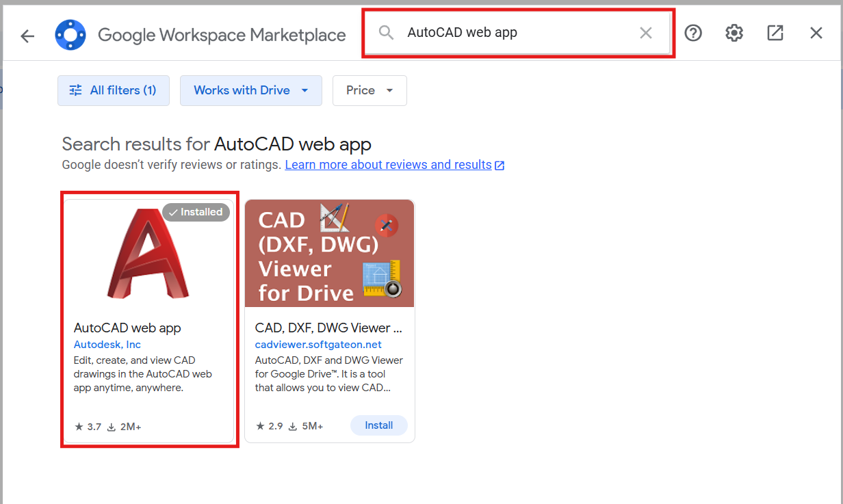Open the help icon in the header
The image size is (843, 504).
(693, 32)
